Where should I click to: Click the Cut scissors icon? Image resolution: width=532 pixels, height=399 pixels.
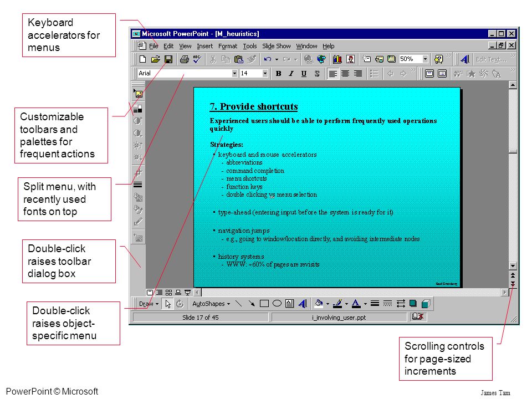tap(213, 59)
